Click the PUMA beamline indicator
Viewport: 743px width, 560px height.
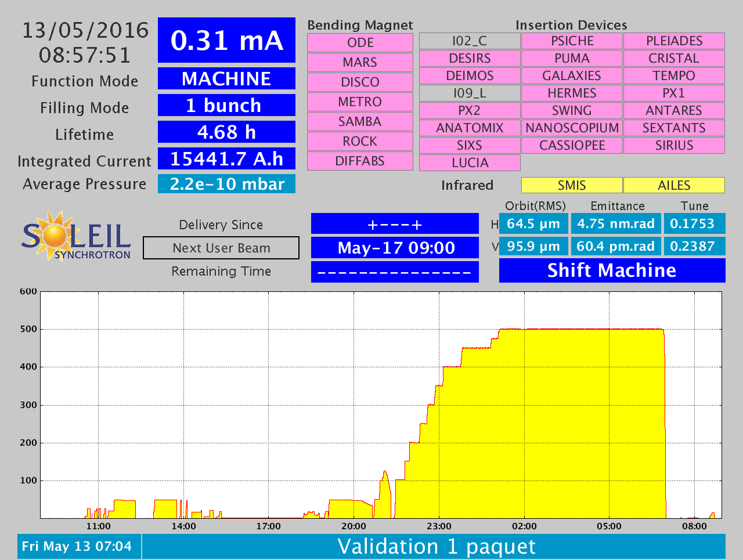(572, 58)
